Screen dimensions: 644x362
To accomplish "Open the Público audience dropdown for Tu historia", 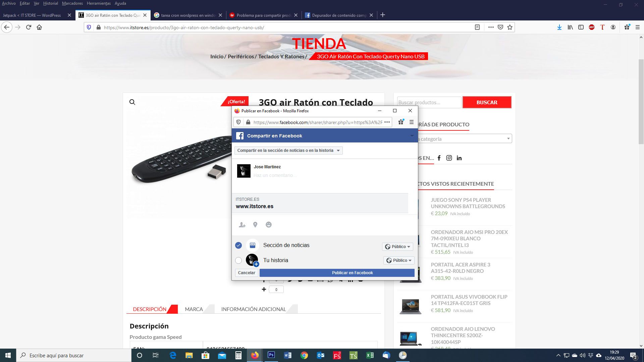I will pos(399,260).
